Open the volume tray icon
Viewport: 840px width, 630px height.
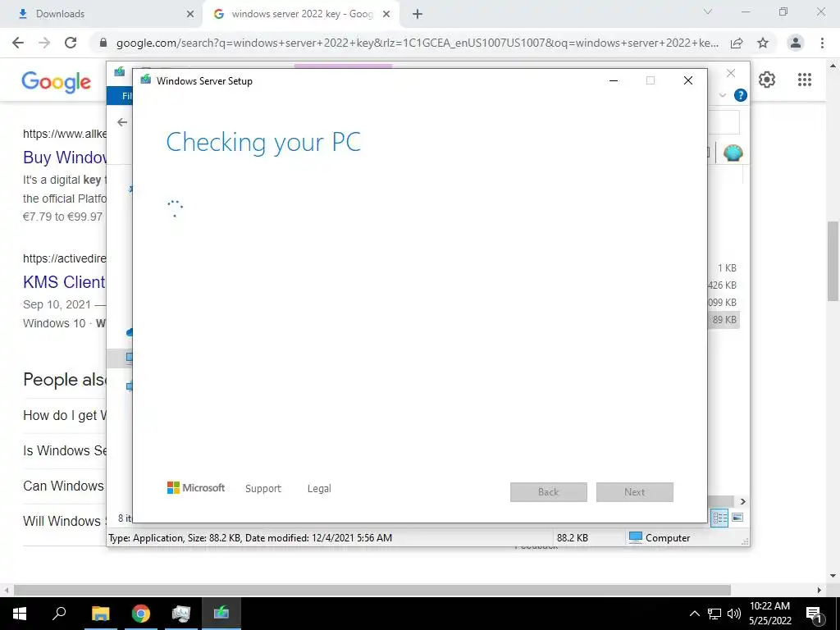[x=734, y=614]
